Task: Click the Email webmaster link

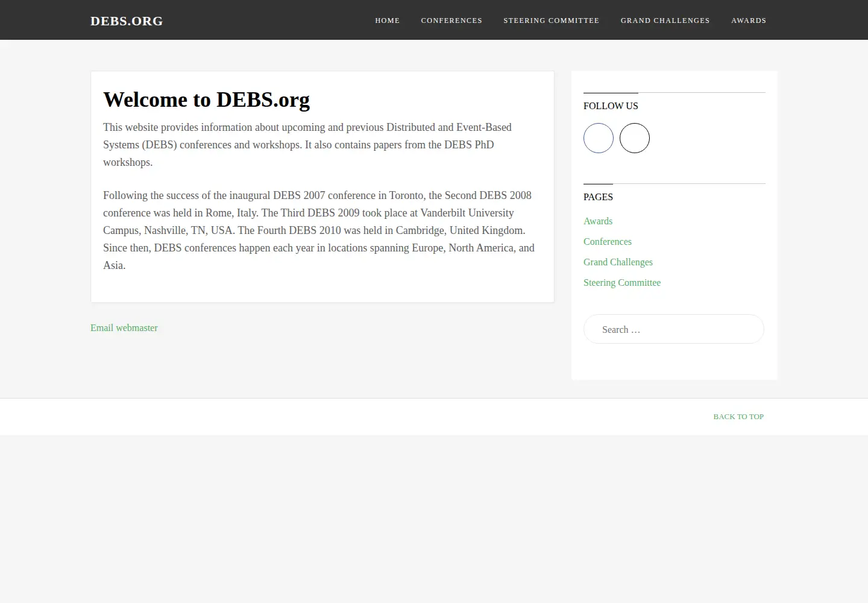Action: point(124,328)
